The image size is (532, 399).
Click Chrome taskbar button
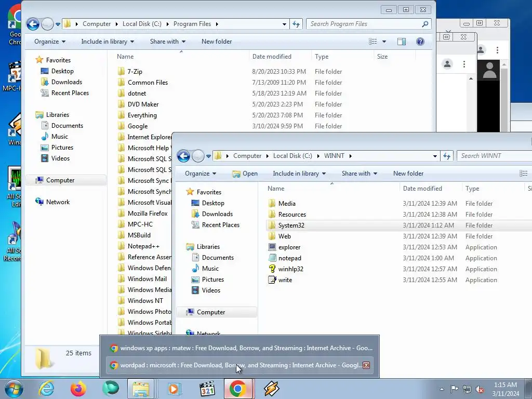pyautogui.click(x=238, y=389)
